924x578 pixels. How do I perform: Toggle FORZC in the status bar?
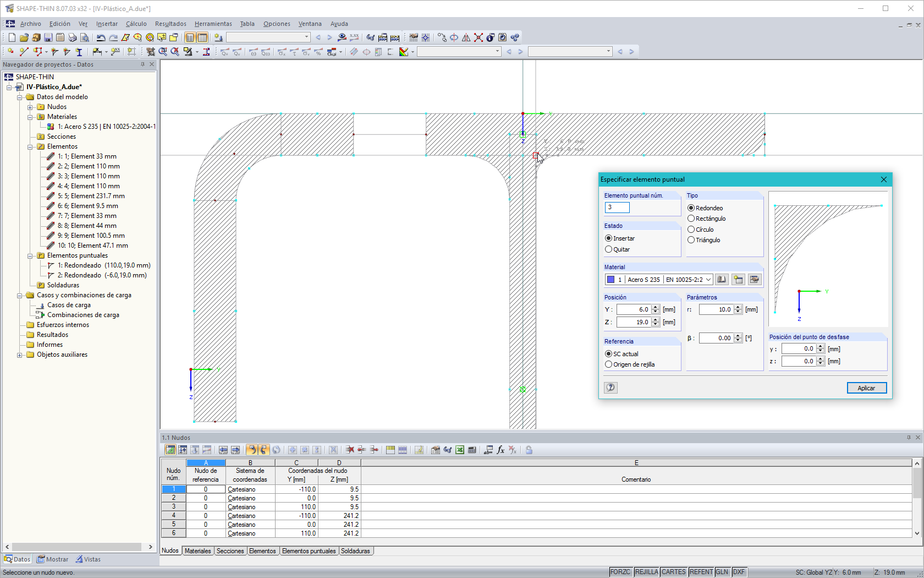click(620, 572)
